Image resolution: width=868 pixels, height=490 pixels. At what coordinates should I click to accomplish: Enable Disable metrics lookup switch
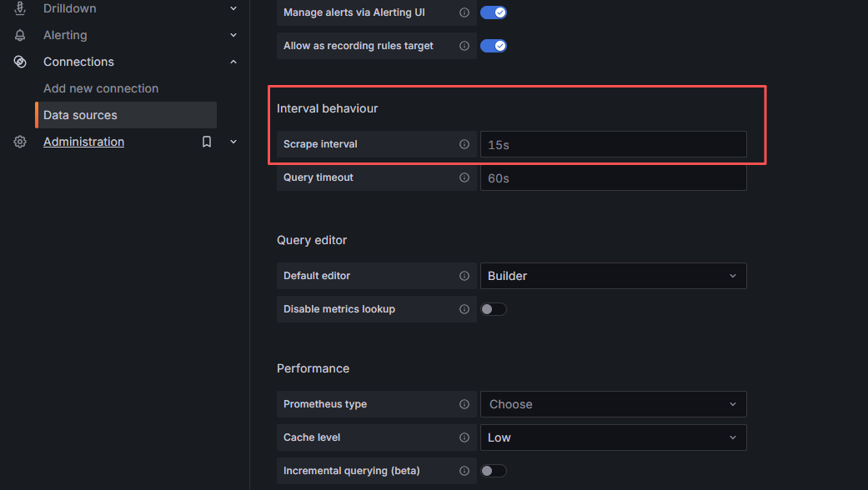click(494, 309)
